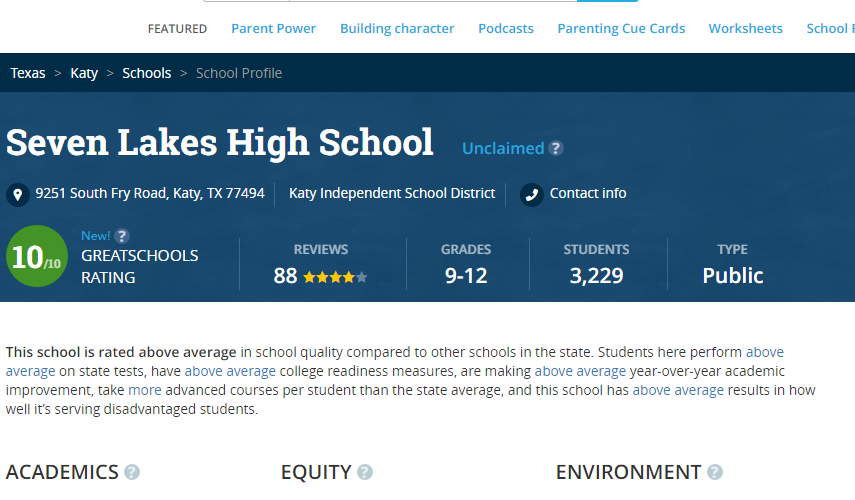The width and height of the screenshot is (855, 500).
Task: Click the help icon next to Unclaimed
Action: (x=556, y=148)
